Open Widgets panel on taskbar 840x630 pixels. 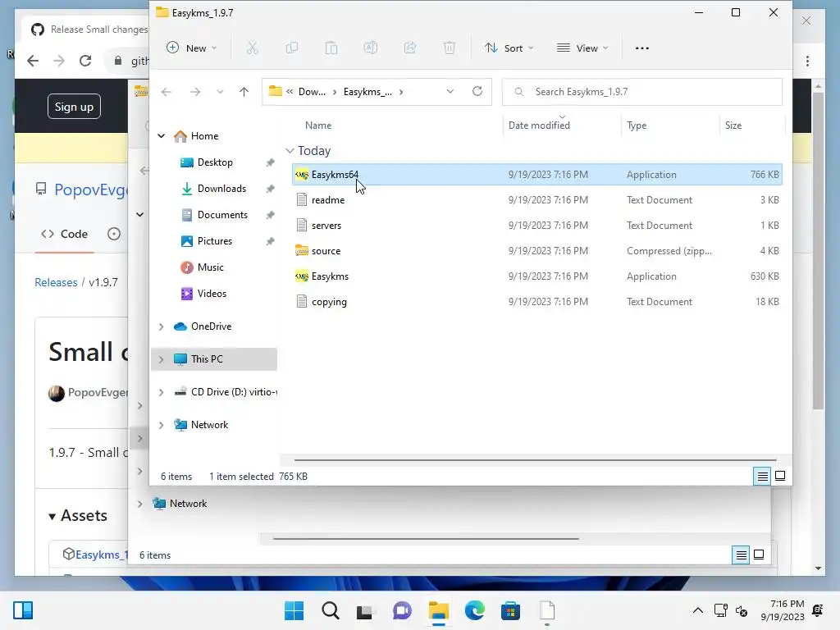click(x=23, y=610)
